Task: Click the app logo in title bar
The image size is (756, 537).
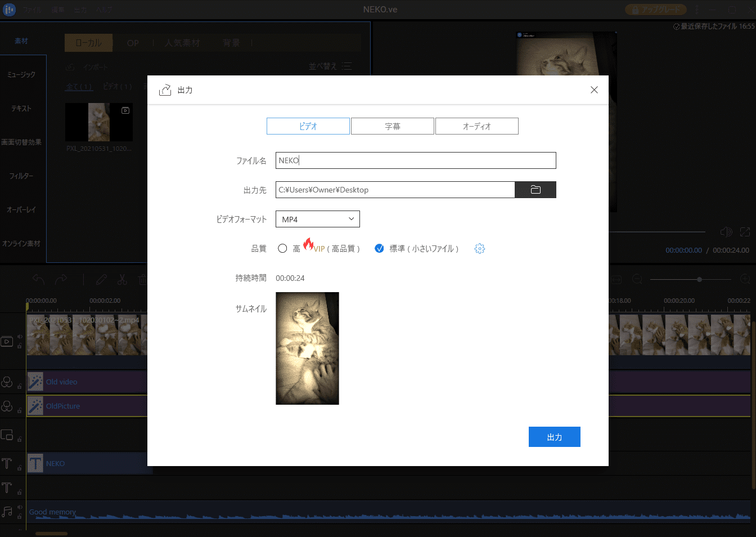Action: click(x=9, y=10)
